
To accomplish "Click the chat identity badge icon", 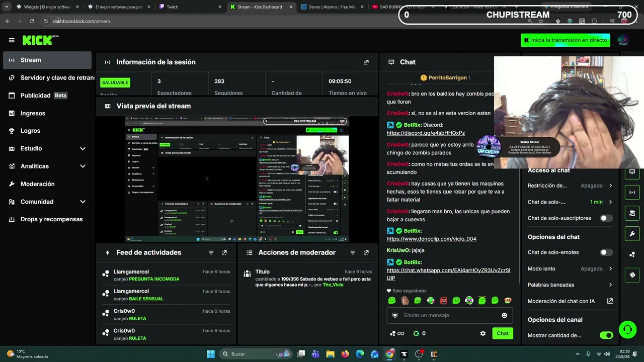I will click(395, 315).
